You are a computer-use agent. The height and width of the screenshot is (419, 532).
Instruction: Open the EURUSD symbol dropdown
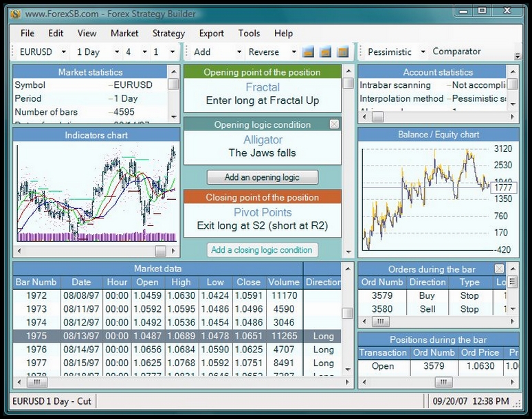(x=63, y=52)
